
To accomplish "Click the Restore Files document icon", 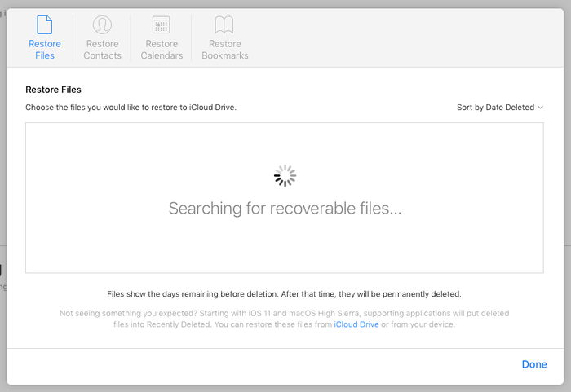I will (x=44, y=24).
